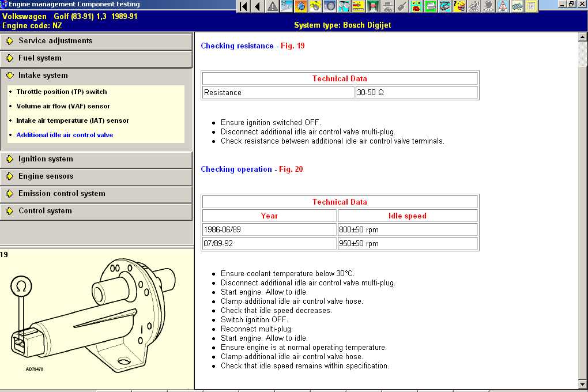This screenshot has height=392, width=588.
Task: Click the 'Engine code: NZ' text
Action: pos(32,26)
